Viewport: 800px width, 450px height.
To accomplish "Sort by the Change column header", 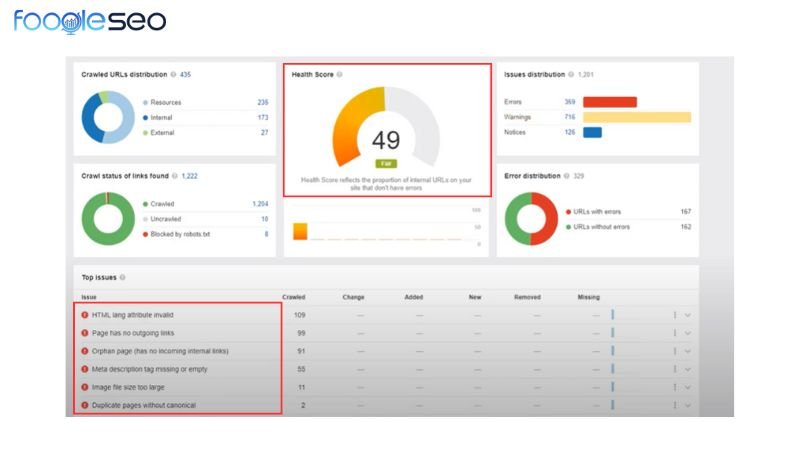I will [354, 297].
